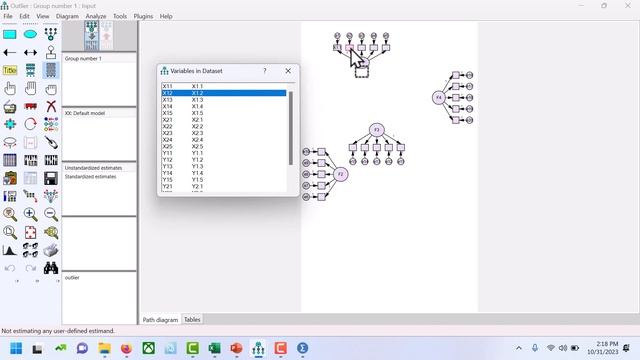Select the draw observed variable rectangle tool
The width and height of the screenshot is (640, 360).
(x=10, y=34)
